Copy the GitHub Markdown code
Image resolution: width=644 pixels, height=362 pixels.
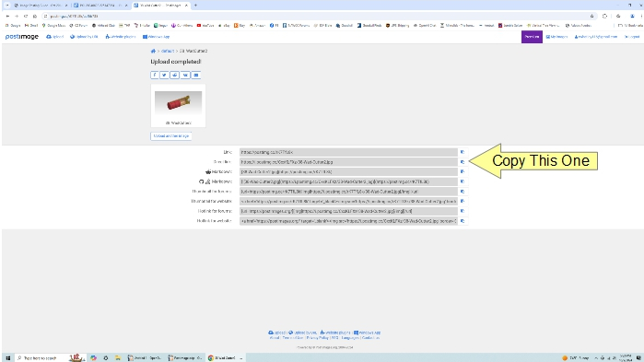pos(463,181)
